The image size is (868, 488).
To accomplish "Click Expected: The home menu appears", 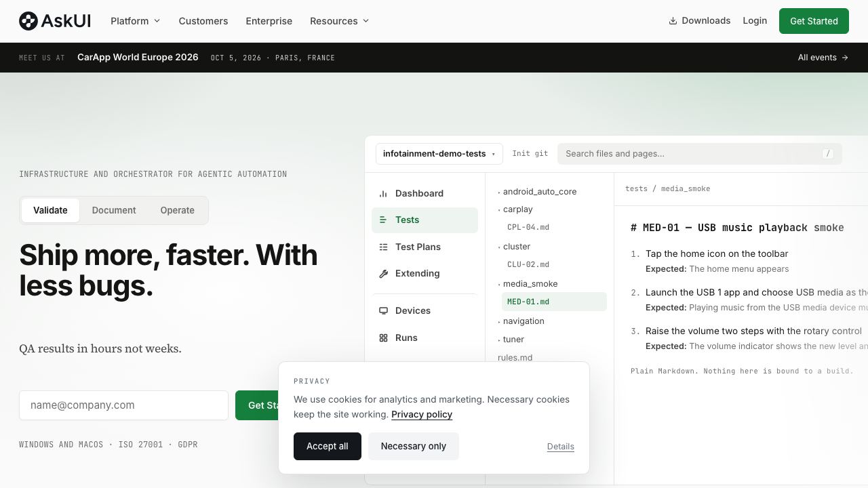I will click(717, 269).
